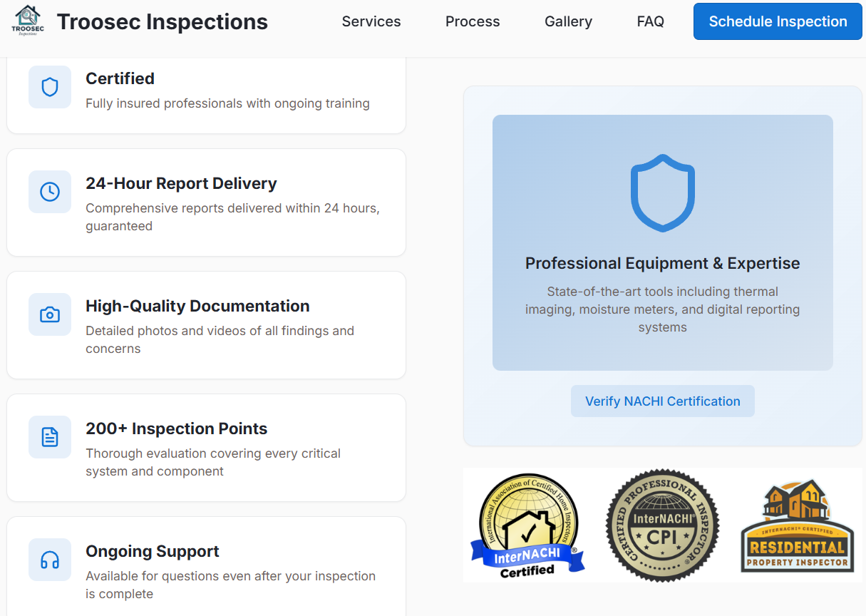This screenshot has height=616, width=866.
Task: Click text 'State-of-the-art tools including thermal'
Action: (663, 292)
